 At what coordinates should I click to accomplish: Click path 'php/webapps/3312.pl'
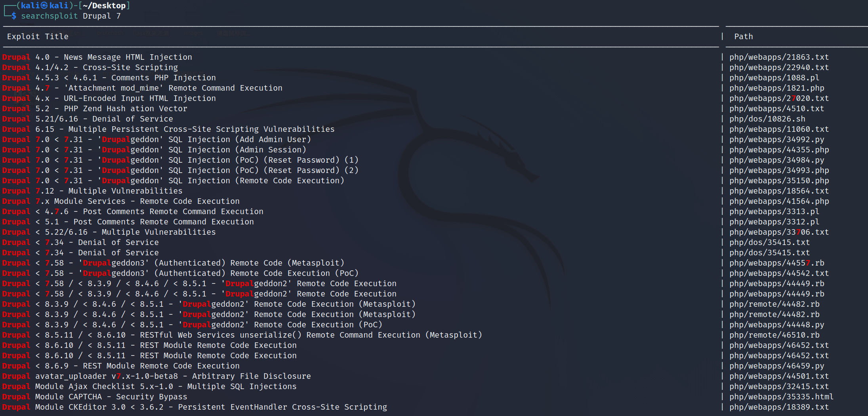tap(775, 222)
